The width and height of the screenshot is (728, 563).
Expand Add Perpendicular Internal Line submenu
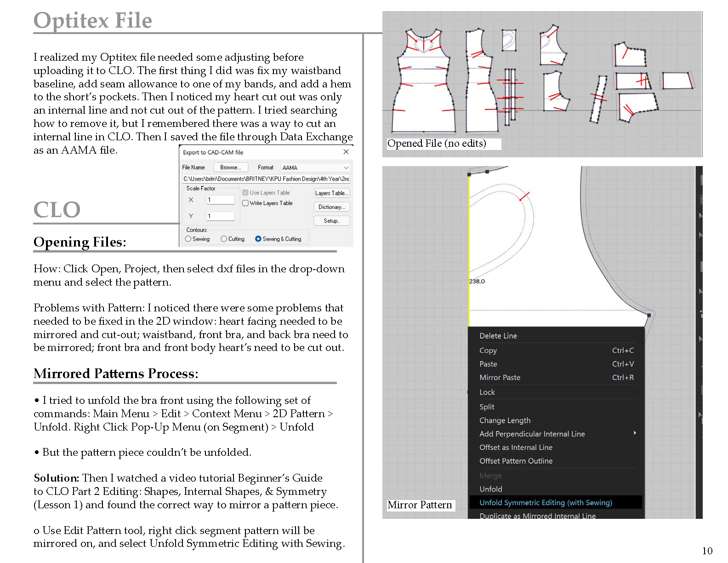click(x=556, y=434)
